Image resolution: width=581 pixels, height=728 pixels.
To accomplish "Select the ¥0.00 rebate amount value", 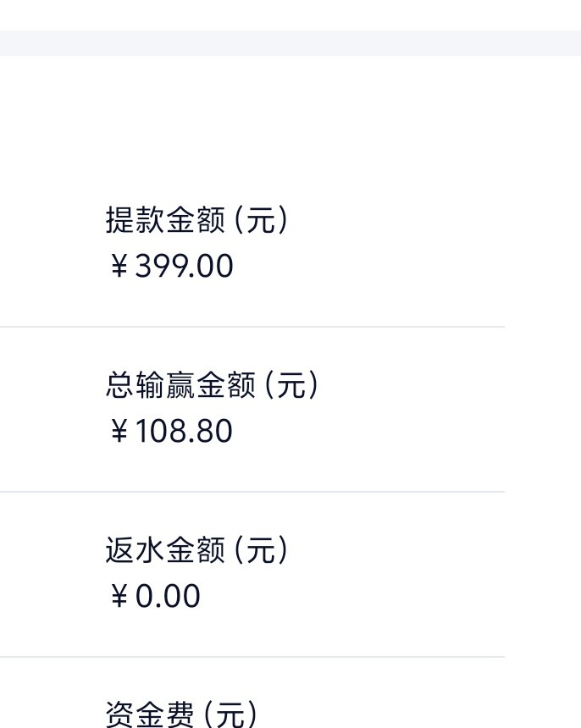I will [x=154, y=597].
